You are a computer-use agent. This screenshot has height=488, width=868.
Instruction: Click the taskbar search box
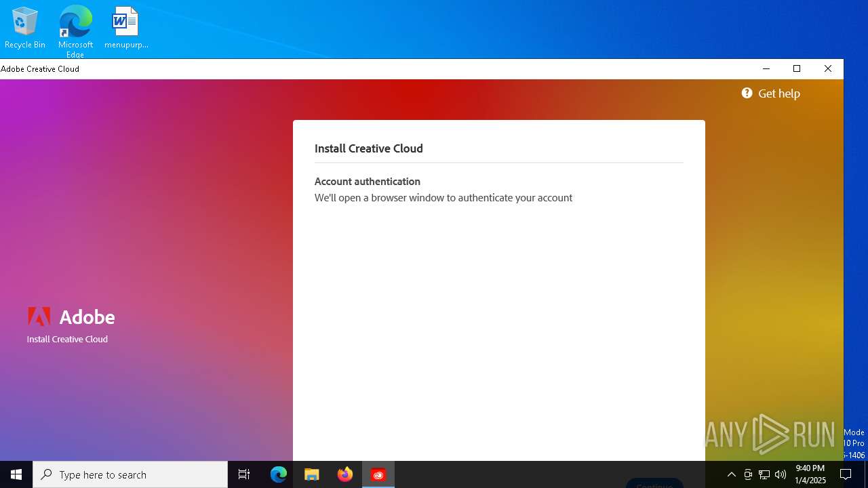coord(130,474)
